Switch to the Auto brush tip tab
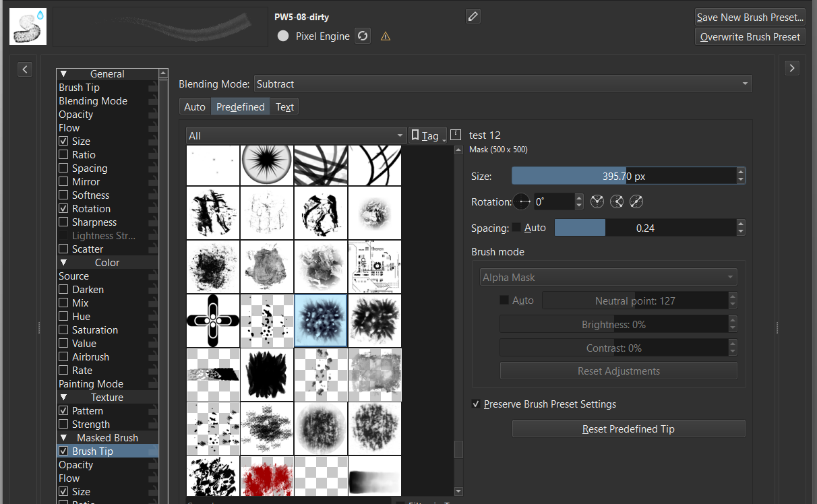 click(x=195, y=107)
